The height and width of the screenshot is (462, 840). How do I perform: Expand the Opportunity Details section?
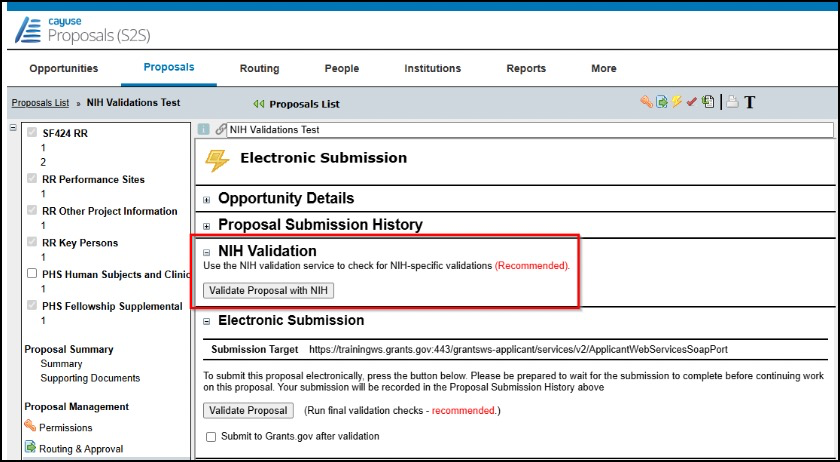point(207,199)
